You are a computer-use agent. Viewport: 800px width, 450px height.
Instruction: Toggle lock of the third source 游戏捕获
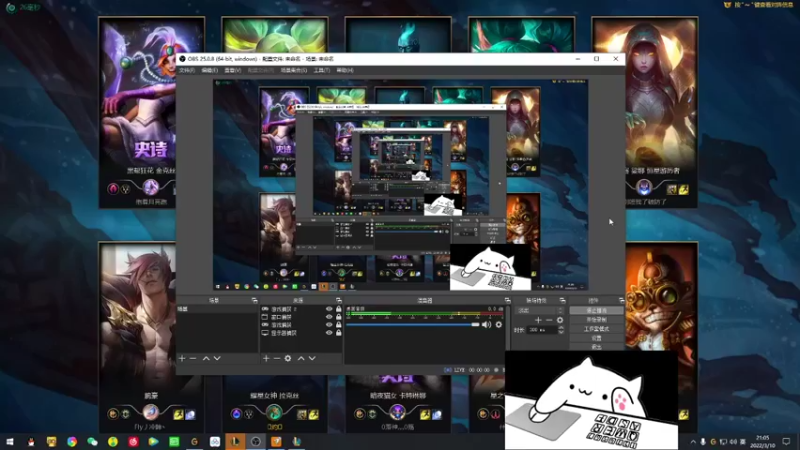pyautogui.click(x=338, y=324)
